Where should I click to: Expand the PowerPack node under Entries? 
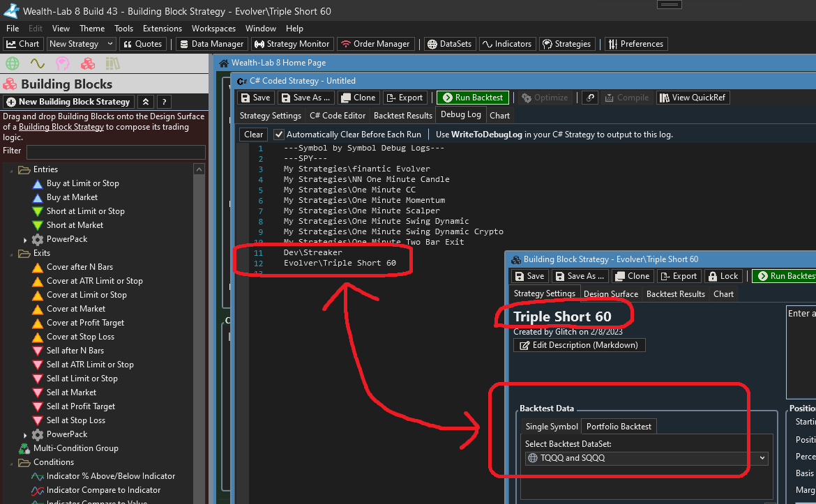pos(26,240)
